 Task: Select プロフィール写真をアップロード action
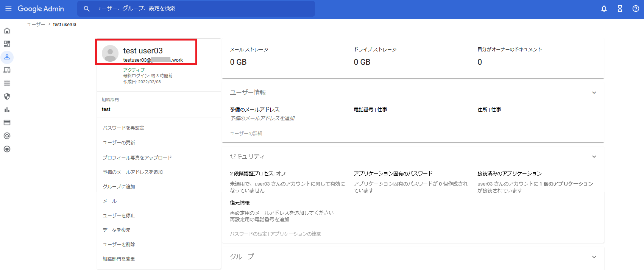pyautogui.click(x=137, y=158)
